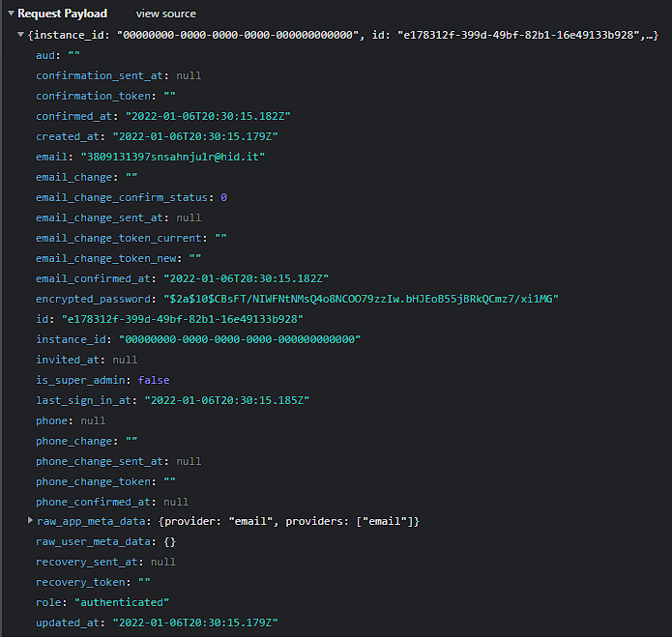The width and height of the screenshot is (672, 637).
Task: Click the created_at timestamp value
Action: tap(195, 136)
